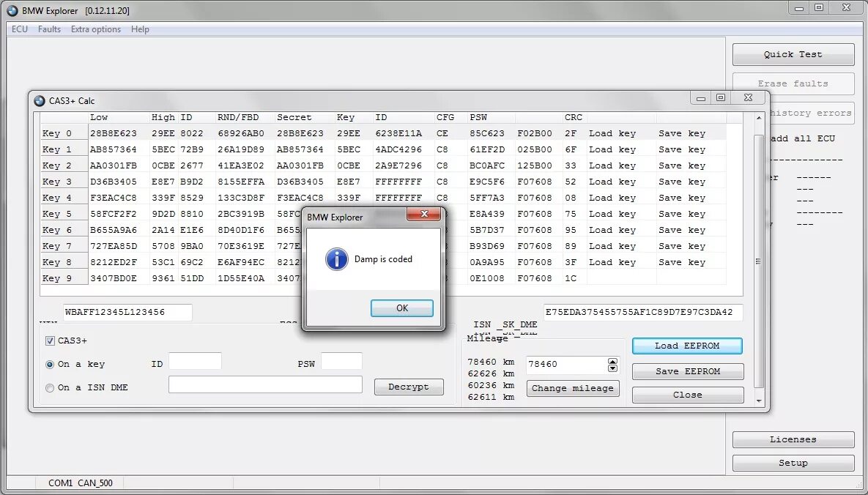Click Close button in CAS3+ Calc
Screen dimensions: 868x495
click(x=688, y=395)
